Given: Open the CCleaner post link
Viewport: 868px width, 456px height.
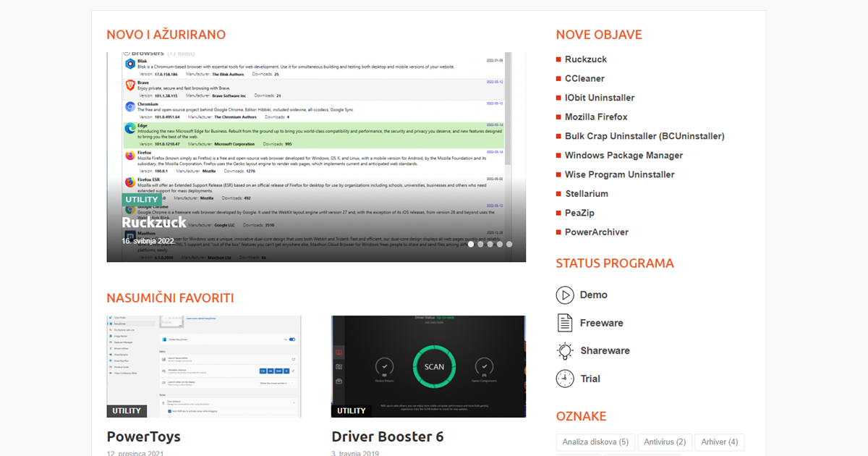Looking at the screenshot, I should click(x=584, y=78).
